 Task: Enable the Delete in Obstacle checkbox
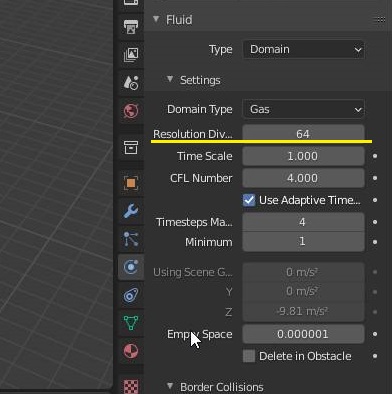point(249,356)
